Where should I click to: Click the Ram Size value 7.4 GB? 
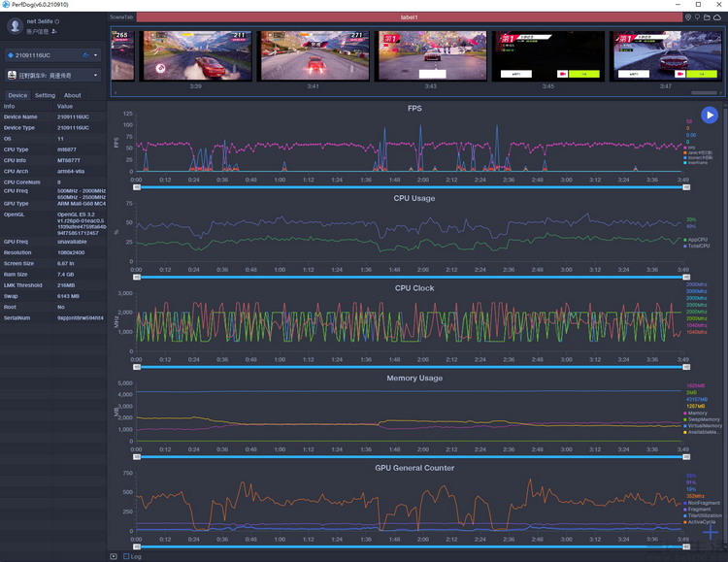coord(65,275)
